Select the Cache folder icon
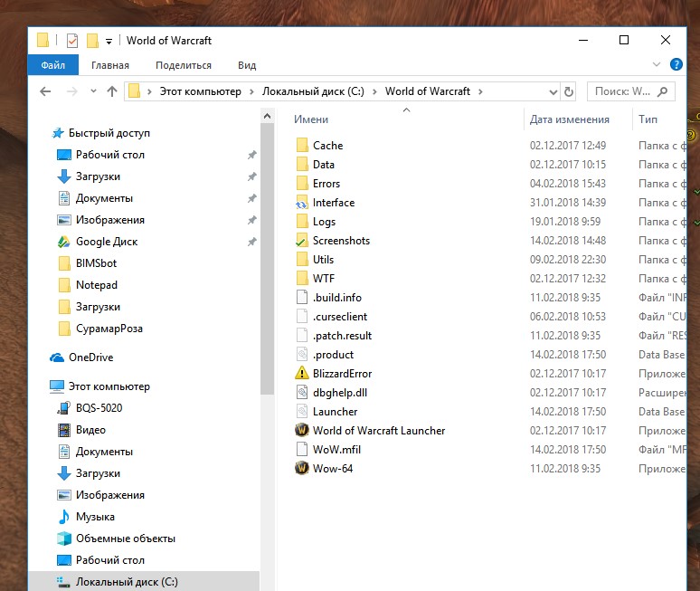 302,145
